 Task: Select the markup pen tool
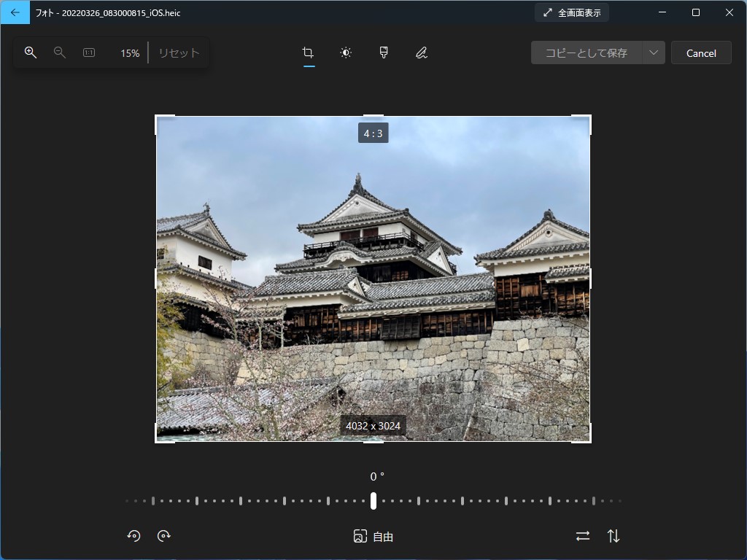(x=421, y=52)
